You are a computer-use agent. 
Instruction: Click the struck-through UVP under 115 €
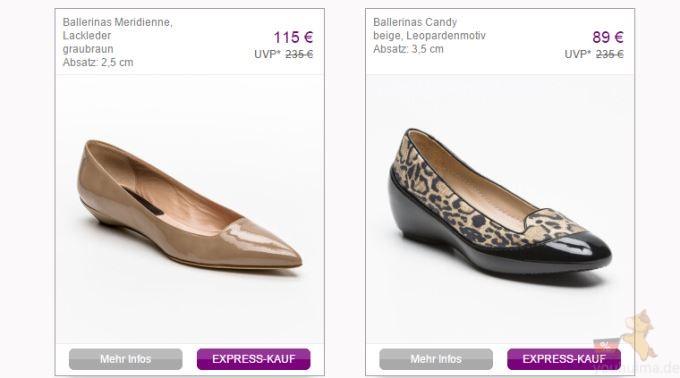pos(299,55)
